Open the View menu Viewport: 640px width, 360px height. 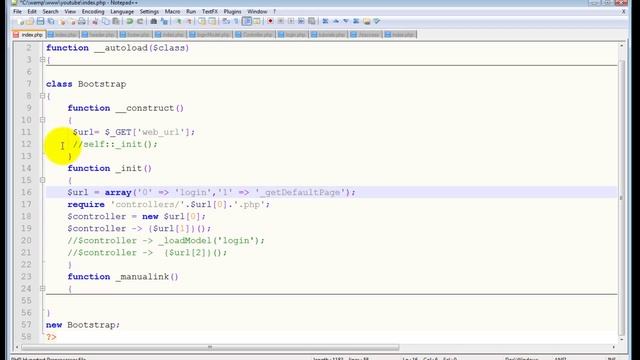pyautogui.click(x=70, y=11)
